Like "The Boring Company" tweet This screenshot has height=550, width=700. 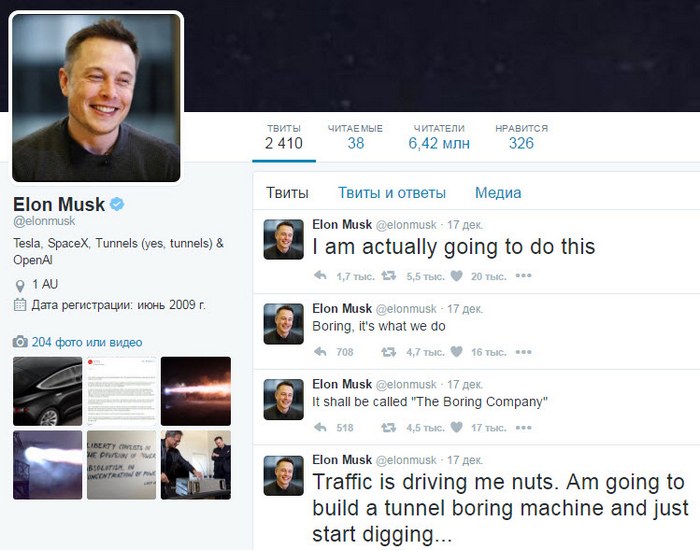[456, 427]
